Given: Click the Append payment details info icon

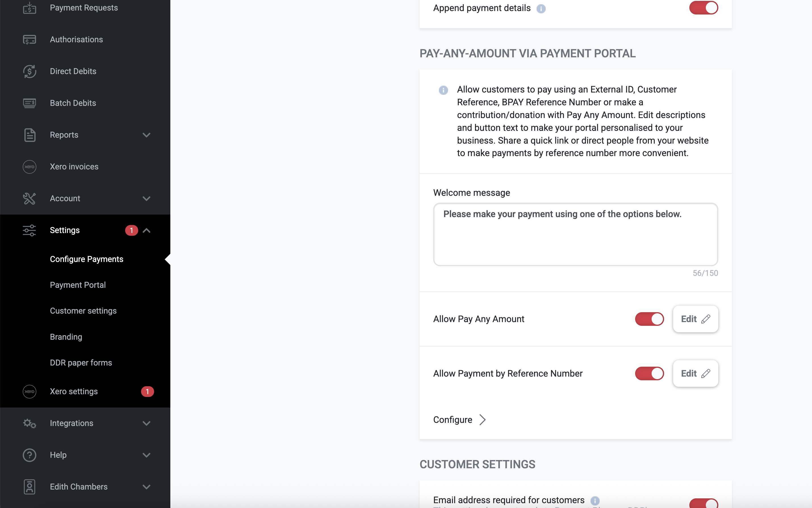Looking at the screenshot, I should (x=541, y=9).
